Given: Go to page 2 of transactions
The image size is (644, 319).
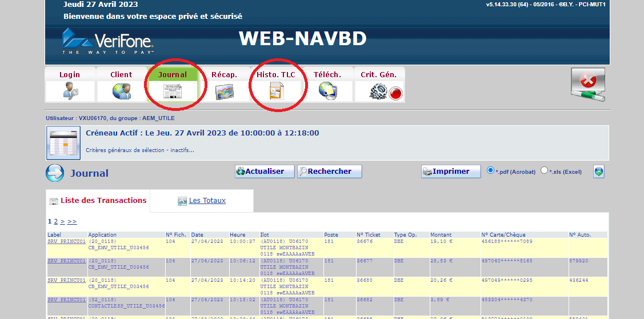Looking at the screenshot, I should coord(56,221).
